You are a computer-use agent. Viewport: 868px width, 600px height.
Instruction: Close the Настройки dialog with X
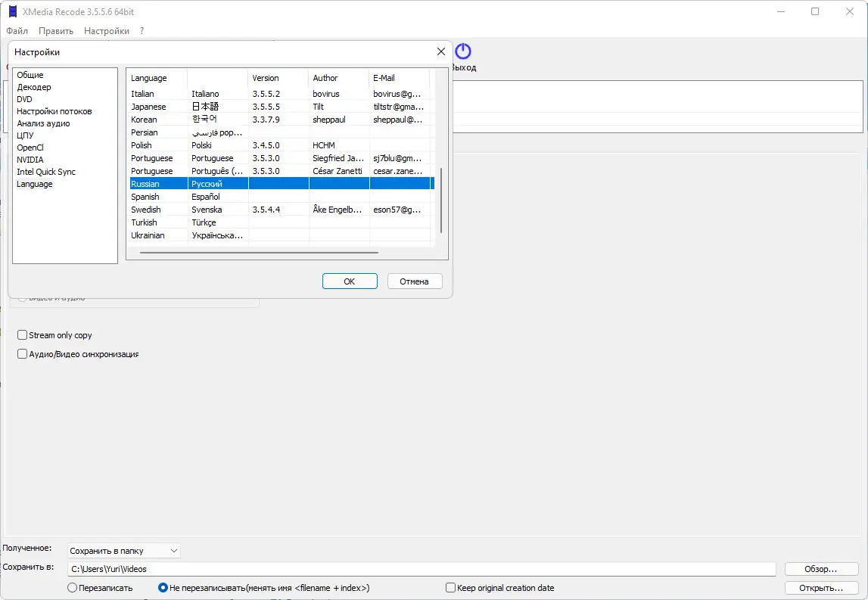(440, 51)
